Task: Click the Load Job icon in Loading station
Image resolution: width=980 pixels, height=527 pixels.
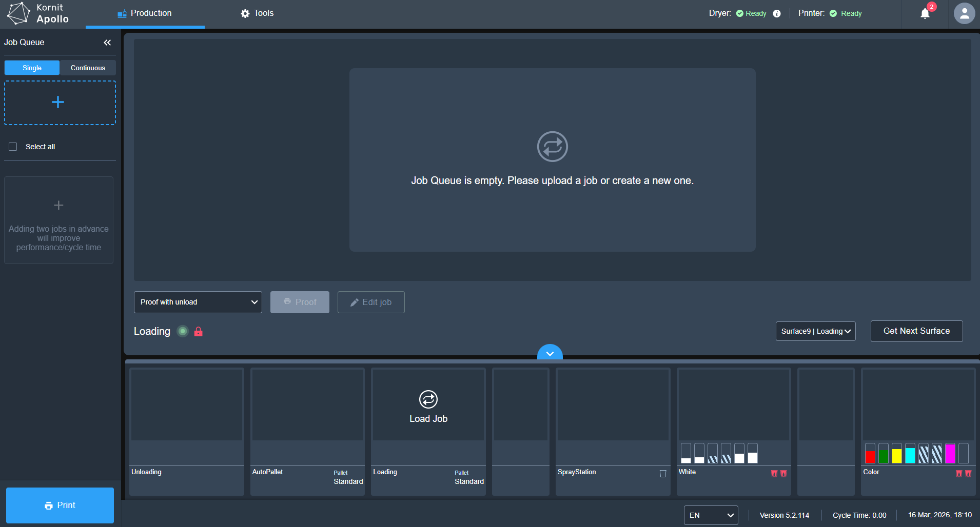Action: (428, 399)
